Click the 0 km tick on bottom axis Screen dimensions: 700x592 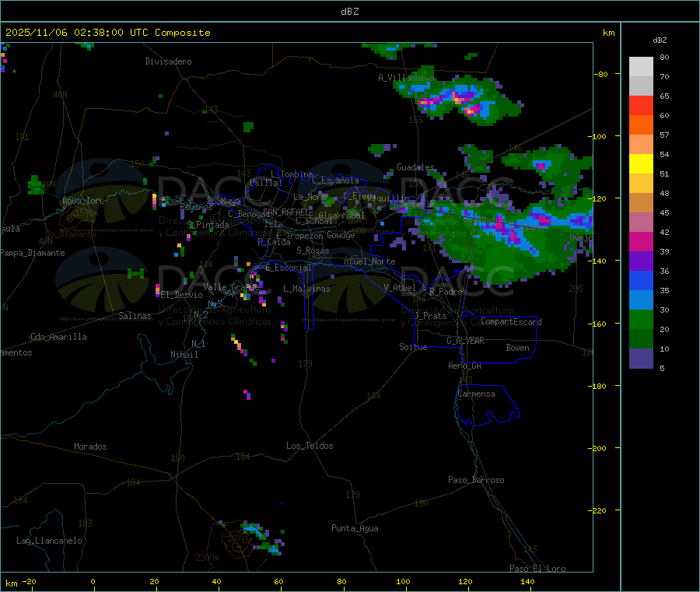[x=93, y=581]
